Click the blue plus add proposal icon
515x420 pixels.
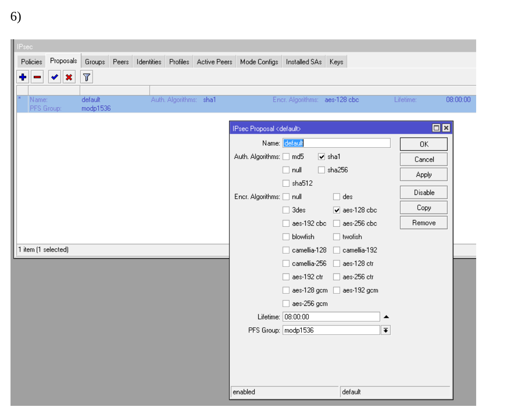point(23,77)
